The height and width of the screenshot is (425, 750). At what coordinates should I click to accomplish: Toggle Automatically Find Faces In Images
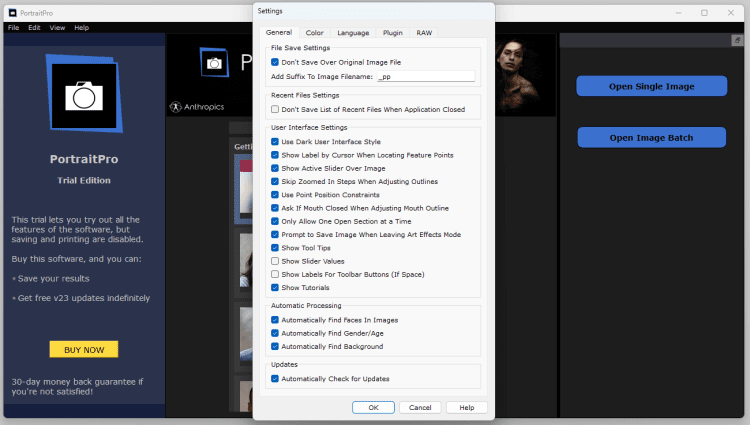pyautogui.click(x=275, y=320)
